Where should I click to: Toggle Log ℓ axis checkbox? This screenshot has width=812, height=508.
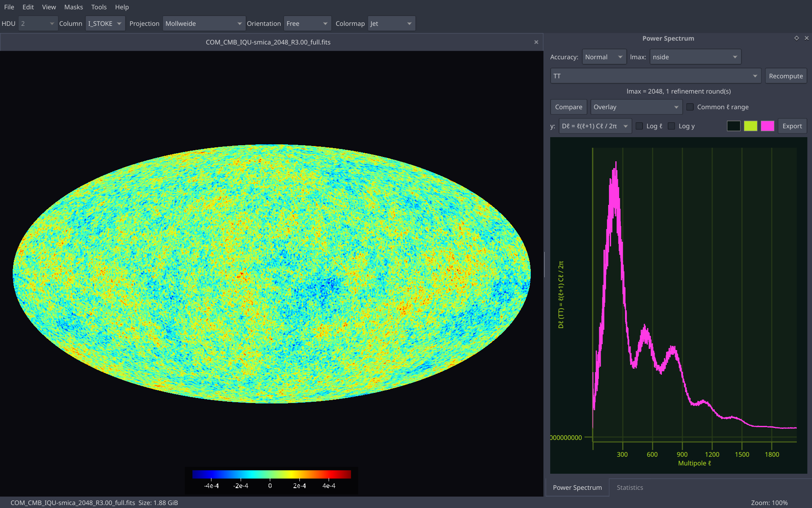(x=639, y=126)
